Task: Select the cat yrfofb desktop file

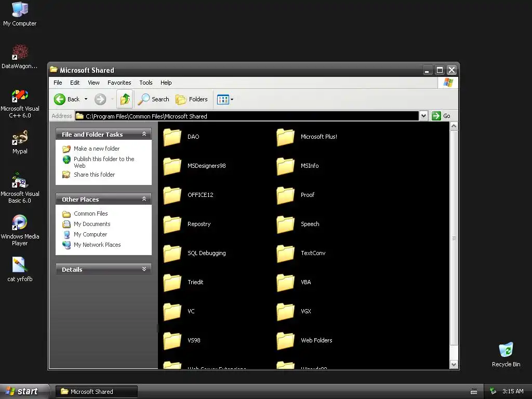Action: coord(20,270)
